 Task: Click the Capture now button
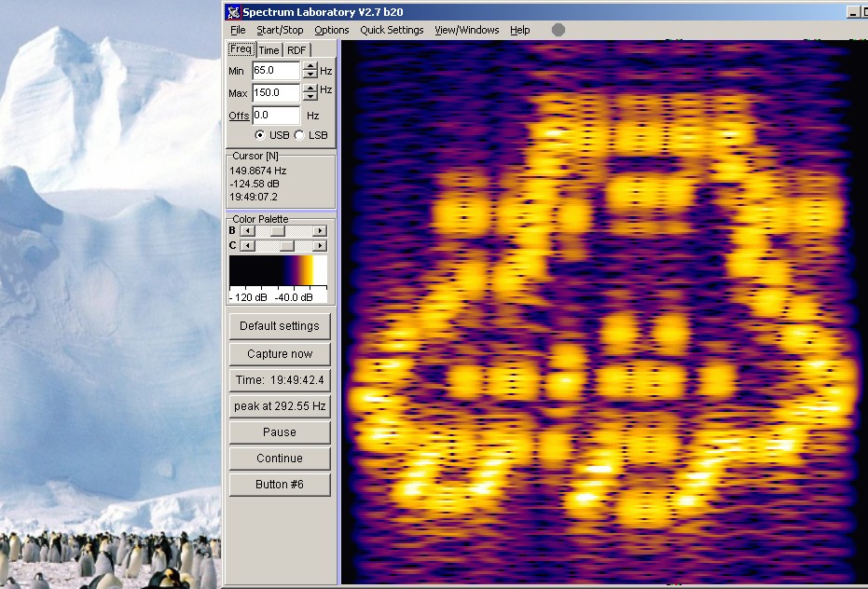[x=280, y=354]
